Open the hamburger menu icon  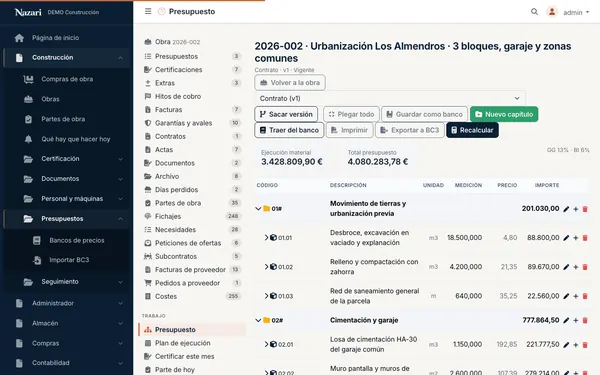(148, 11)
